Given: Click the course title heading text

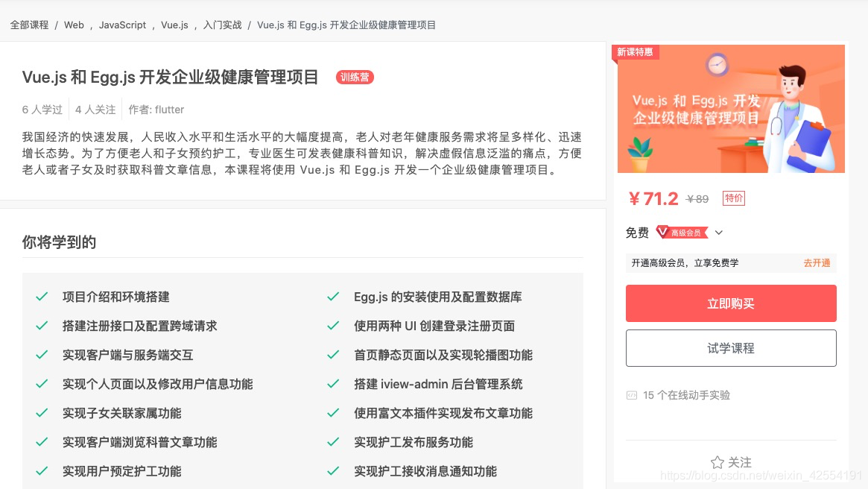Looking at the screenshot, I should (170, 77).
